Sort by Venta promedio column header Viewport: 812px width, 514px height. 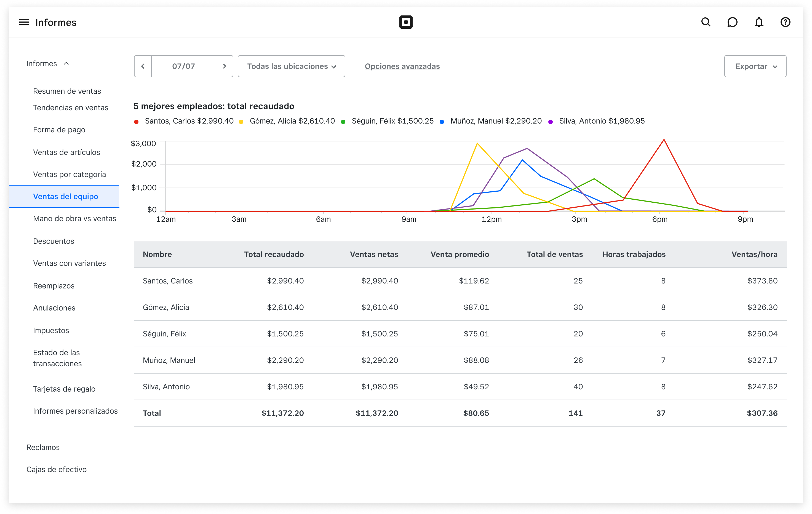click(460, 254)
